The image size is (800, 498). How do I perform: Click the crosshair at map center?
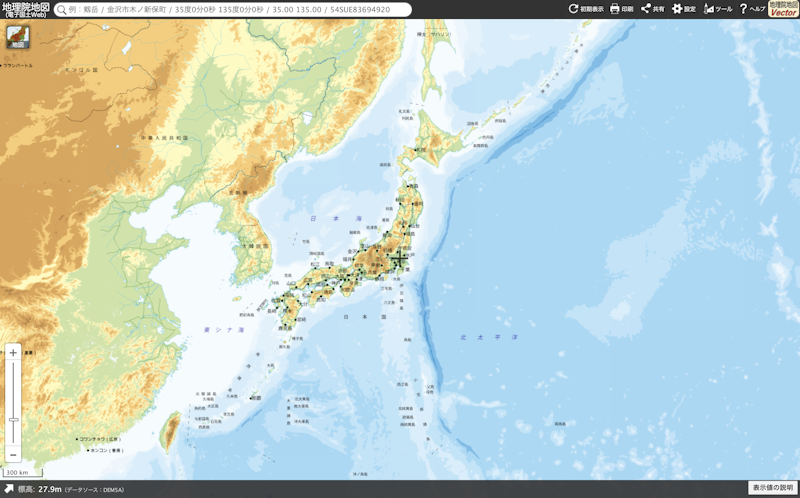click(x=400, y=259)
